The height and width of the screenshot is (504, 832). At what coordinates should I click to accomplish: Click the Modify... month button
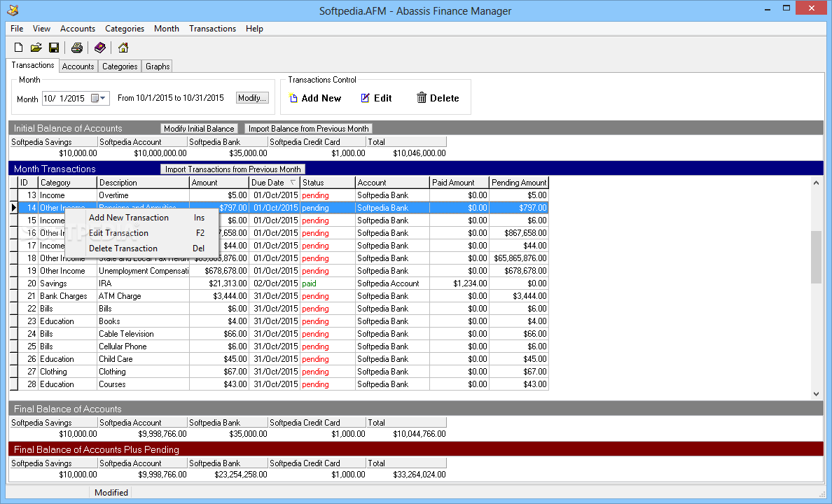click(252, 98)
